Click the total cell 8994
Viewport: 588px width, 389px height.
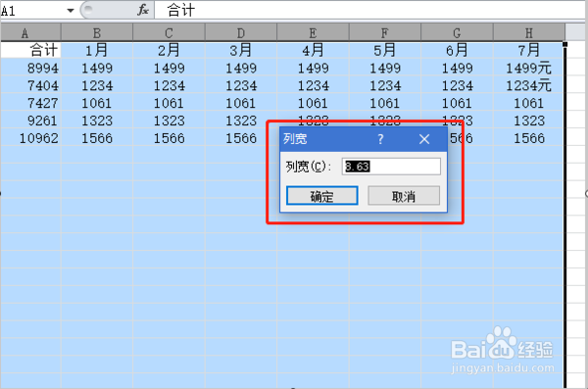[x=30, y=68]
